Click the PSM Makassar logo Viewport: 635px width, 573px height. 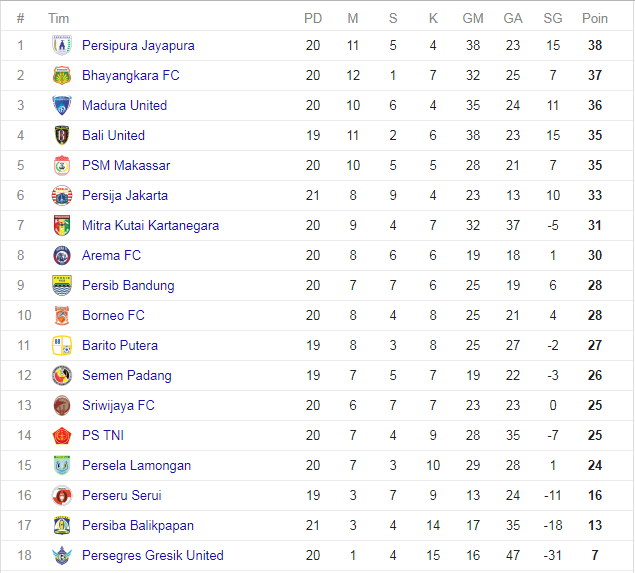(62, 165)
